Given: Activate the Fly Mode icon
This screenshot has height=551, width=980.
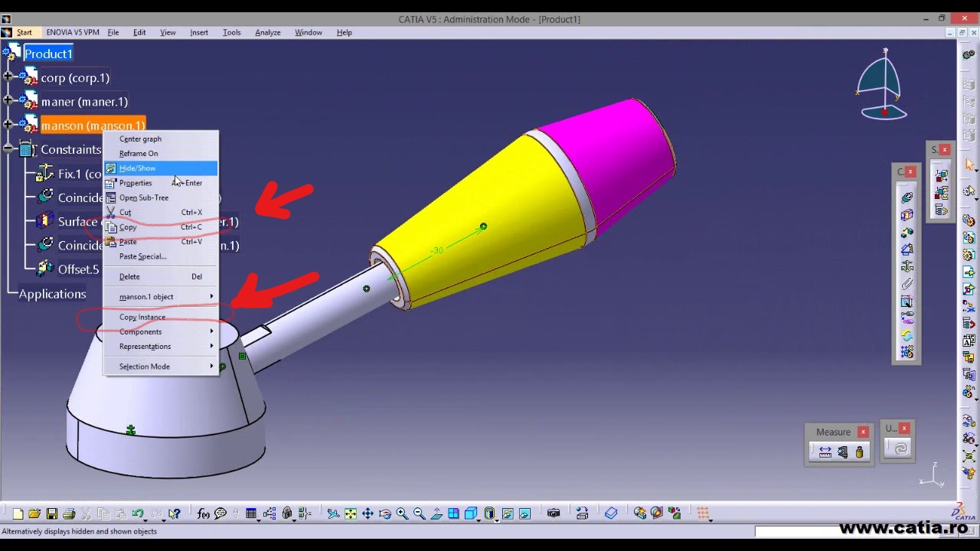Looking at the screenshot, I should pos(333,514).
